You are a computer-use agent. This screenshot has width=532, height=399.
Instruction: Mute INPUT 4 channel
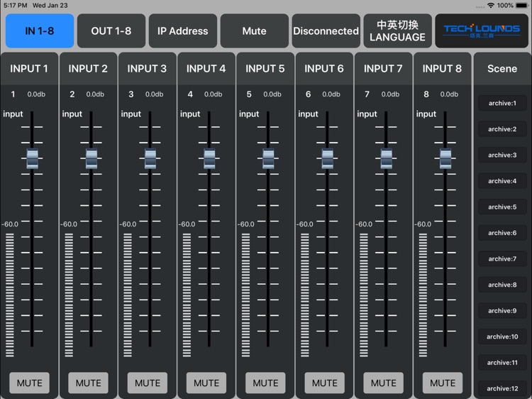click(206, 383)
